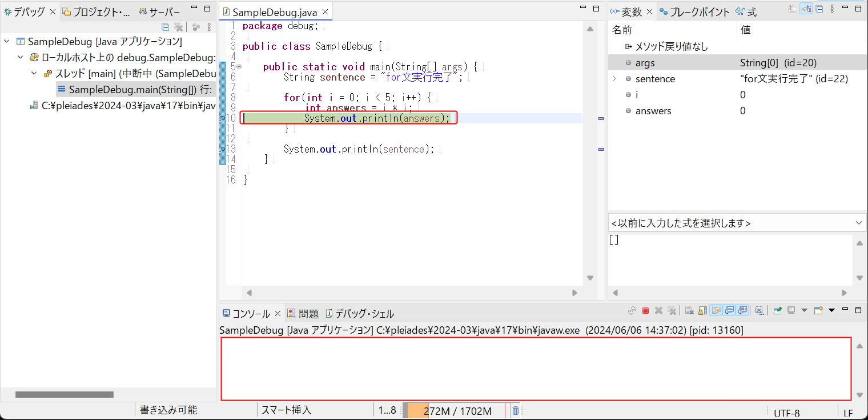Click Remove All Terminated Launches in Debug view
868x420 pixels.
(x=178, y=27)
